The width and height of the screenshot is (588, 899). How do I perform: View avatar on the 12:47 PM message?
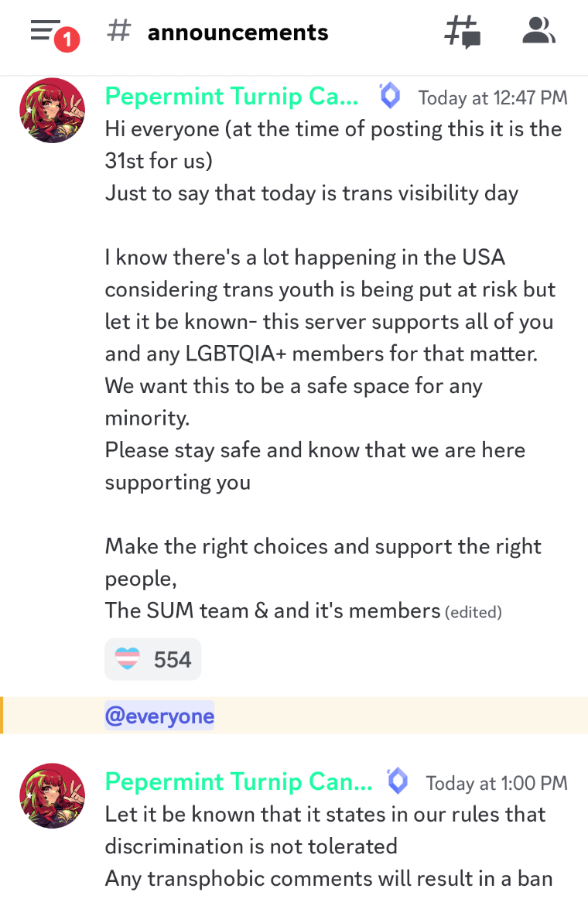click(x=52, y=111)
